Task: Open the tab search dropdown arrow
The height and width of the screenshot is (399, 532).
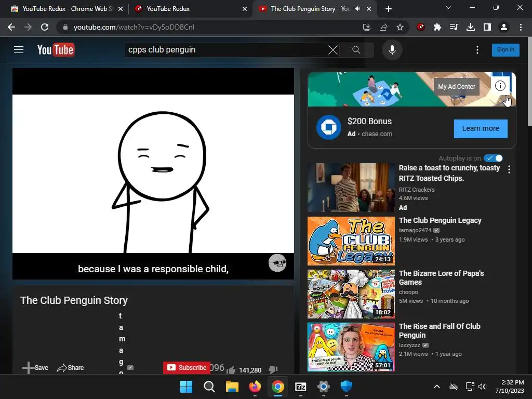Action: (448, 7)
